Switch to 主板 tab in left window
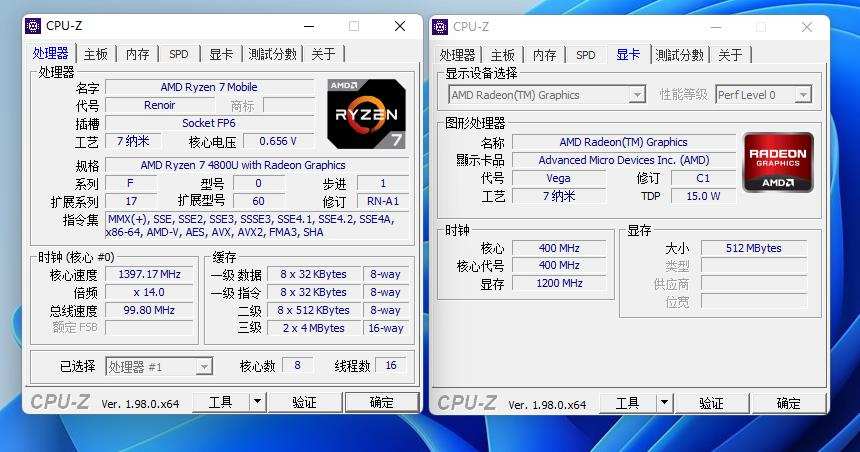This screenshot has height=452, width=860. click(95, 54)
